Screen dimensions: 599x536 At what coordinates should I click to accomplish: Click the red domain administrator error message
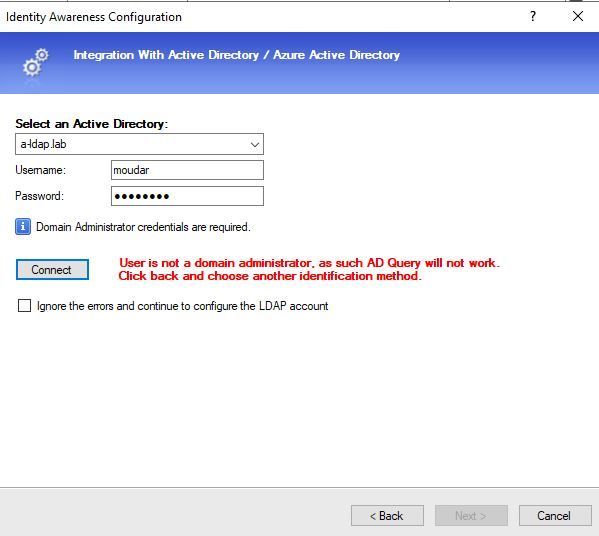(x=309, y=269)
